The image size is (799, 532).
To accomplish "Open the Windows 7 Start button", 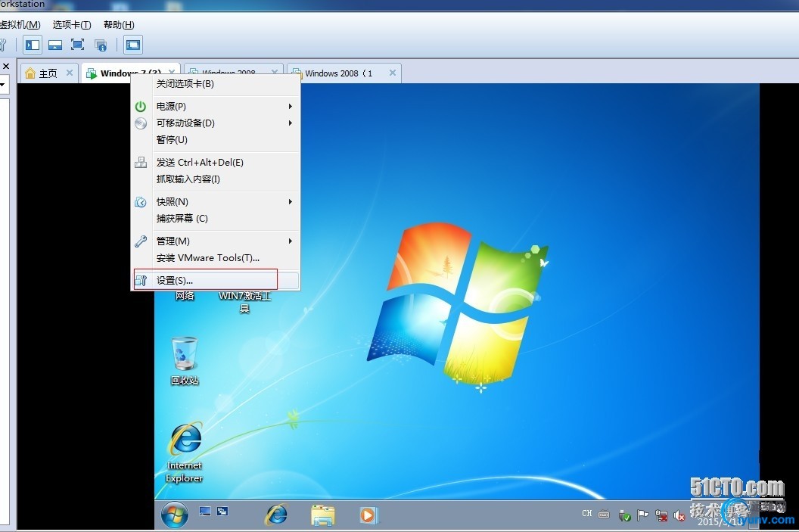I will click(x=174, y=515).
